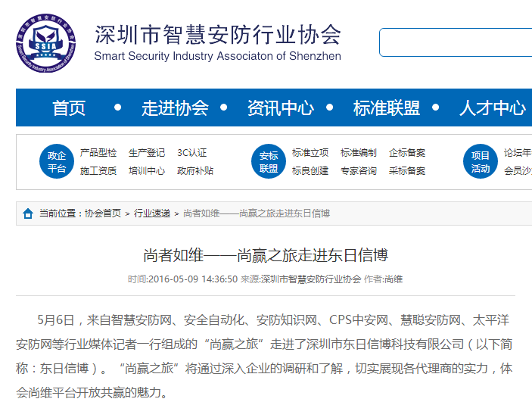Click the article's first paragraph
Viewport: 532px width, 402px height.
(x=264, y=357)
